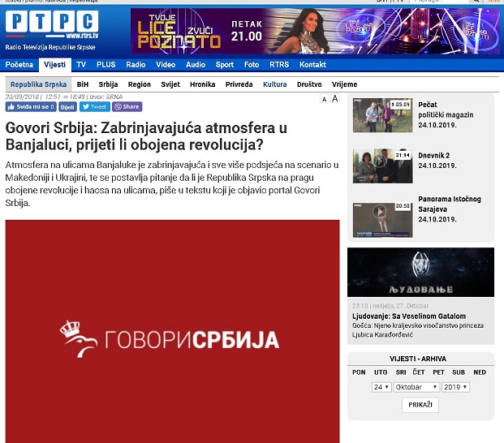The width and height of the screenshot is (504, 443).
Task: Select the BiH news subcategory
Action: 83,84
